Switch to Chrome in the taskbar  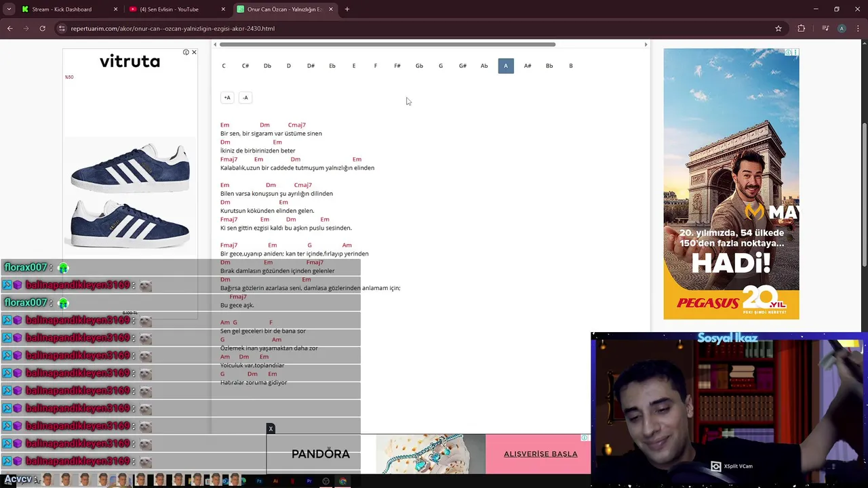[x=343, y=481]
